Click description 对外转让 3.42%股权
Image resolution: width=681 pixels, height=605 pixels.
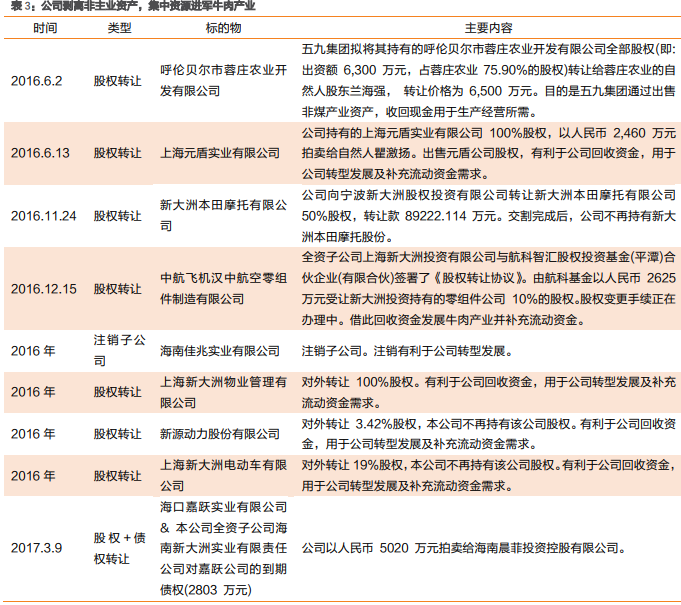(489, 434)
